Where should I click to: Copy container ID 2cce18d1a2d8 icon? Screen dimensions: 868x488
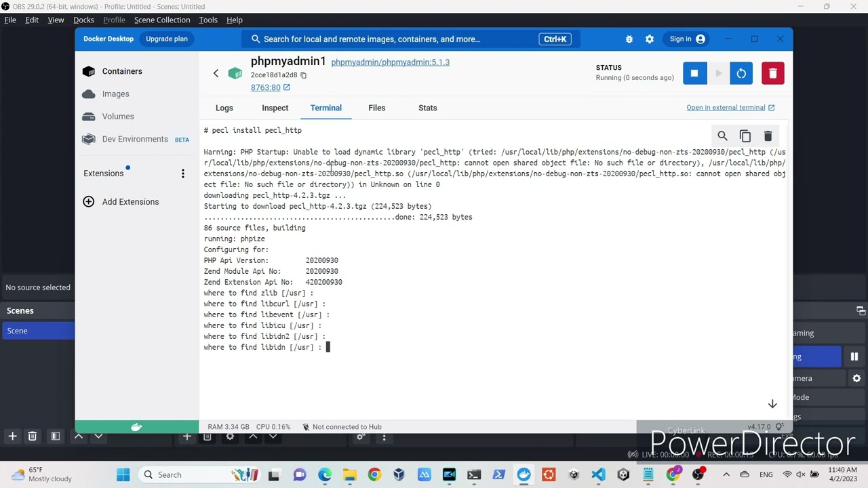[x=303, y=75]
